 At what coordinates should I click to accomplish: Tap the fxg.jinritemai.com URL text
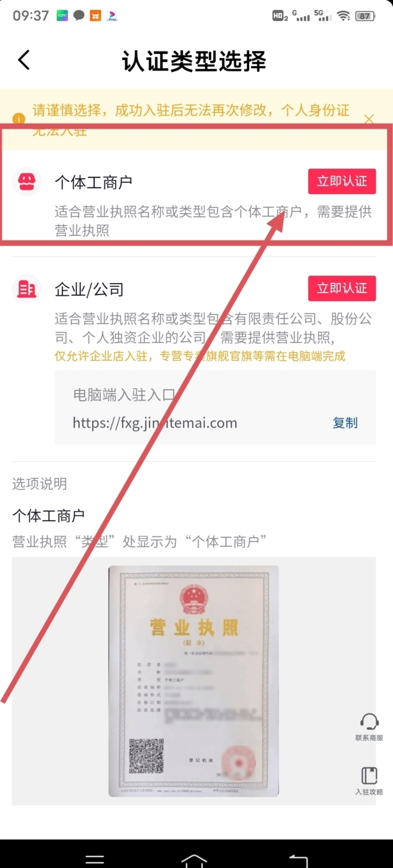pos(155,423)
